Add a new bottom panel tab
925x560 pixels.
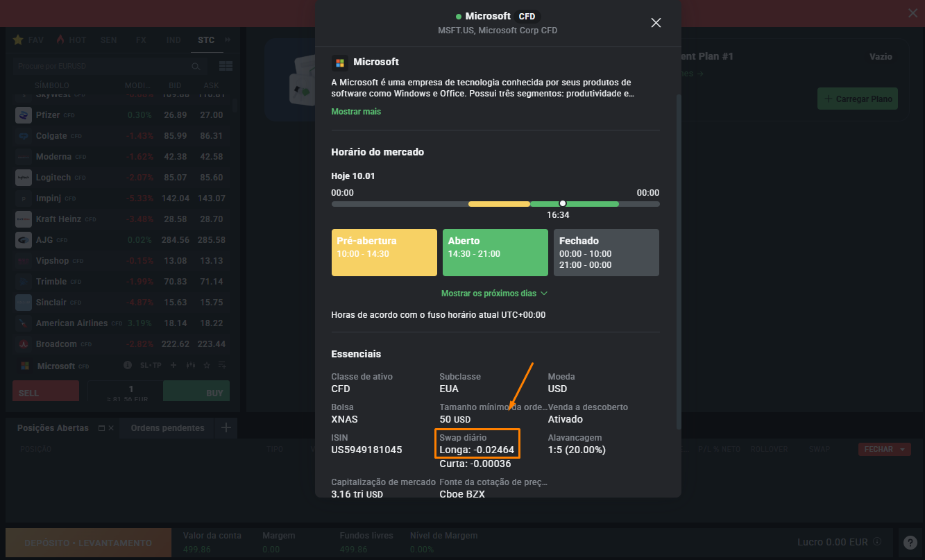[226, 427]
